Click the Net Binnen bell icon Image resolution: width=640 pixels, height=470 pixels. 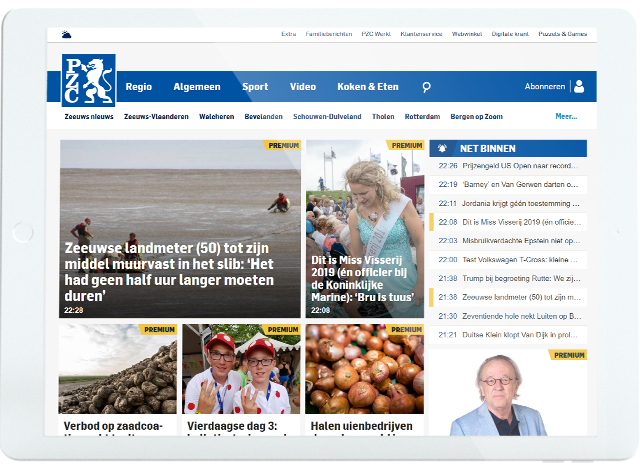443,148
